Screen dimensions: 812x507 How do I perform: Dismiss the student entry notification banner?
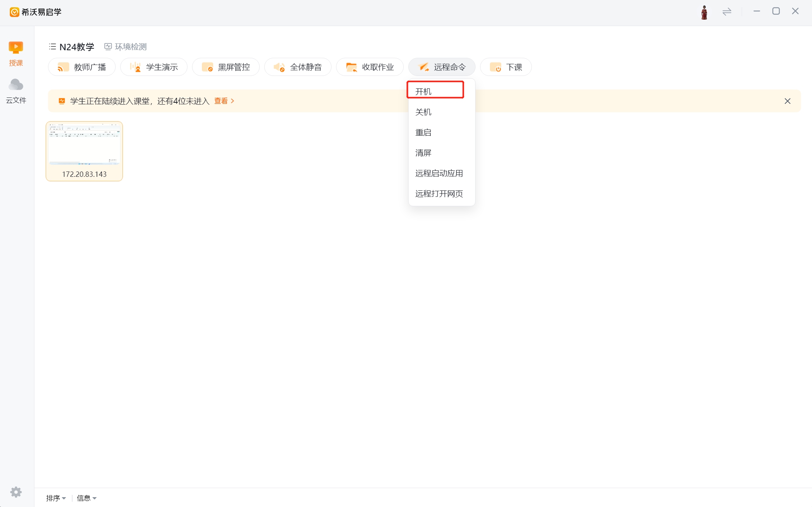787,101
